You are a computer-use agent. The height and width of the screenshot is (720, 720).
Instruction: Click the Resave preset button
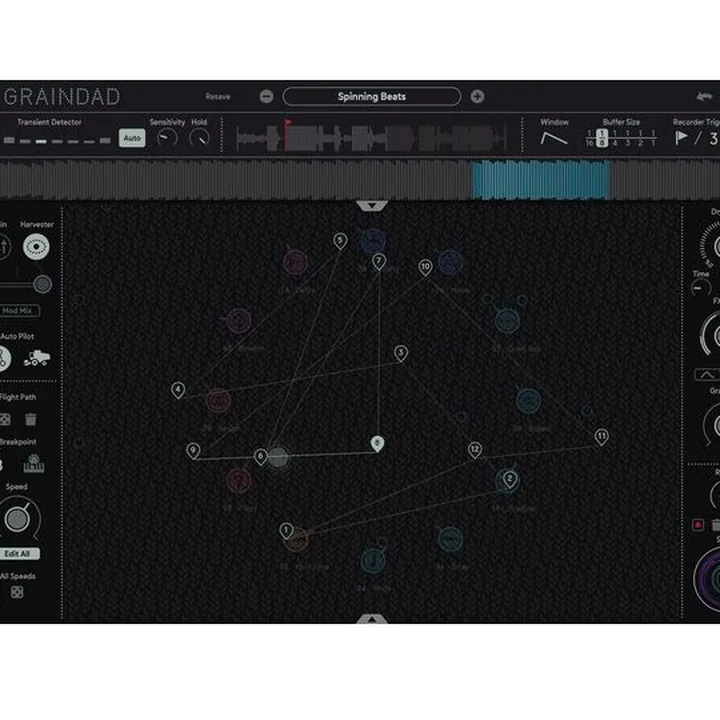[x=218, y=96]
